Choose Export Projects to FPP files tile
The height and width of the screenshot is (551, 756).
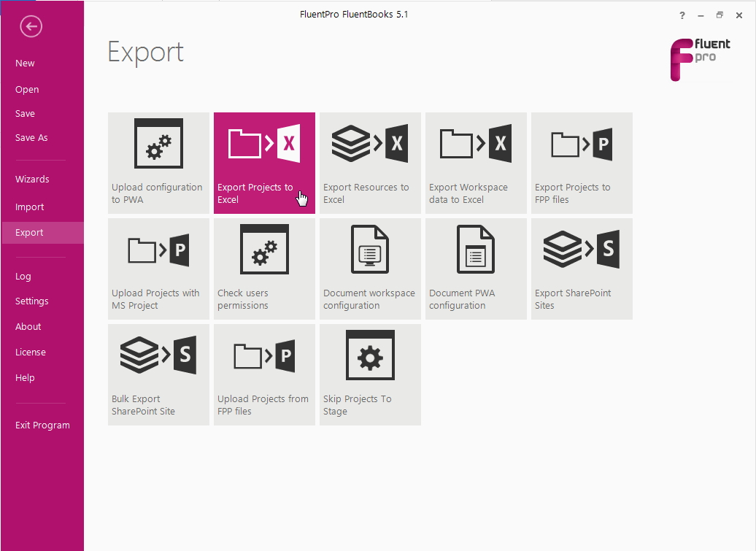(582, 163)
